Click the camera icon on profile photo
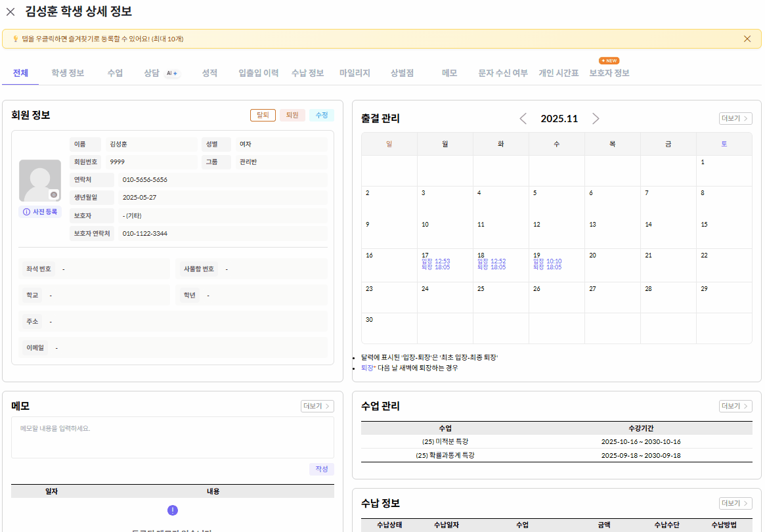The height and width of the screenshot is (532, 765). coord(54,195)
